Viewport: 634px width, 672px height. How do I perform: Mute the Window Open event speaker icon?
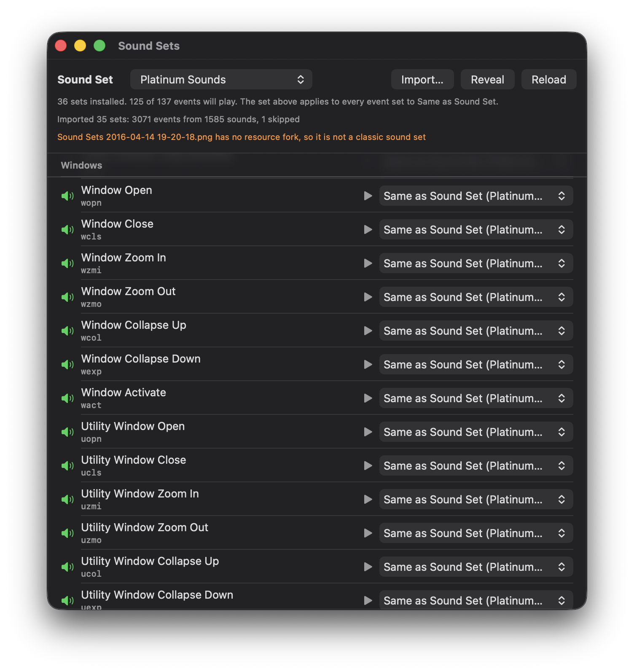[67, 196]
